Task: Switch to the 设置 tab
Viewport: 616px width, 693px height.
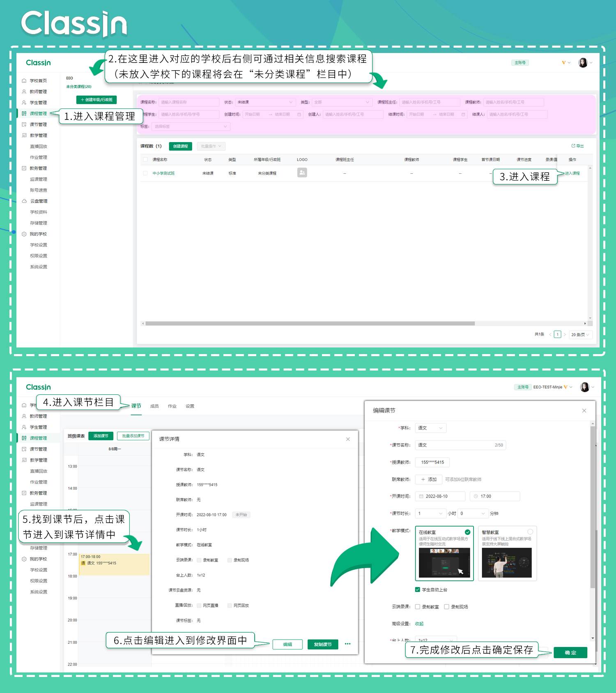Action: pos(190,406)
